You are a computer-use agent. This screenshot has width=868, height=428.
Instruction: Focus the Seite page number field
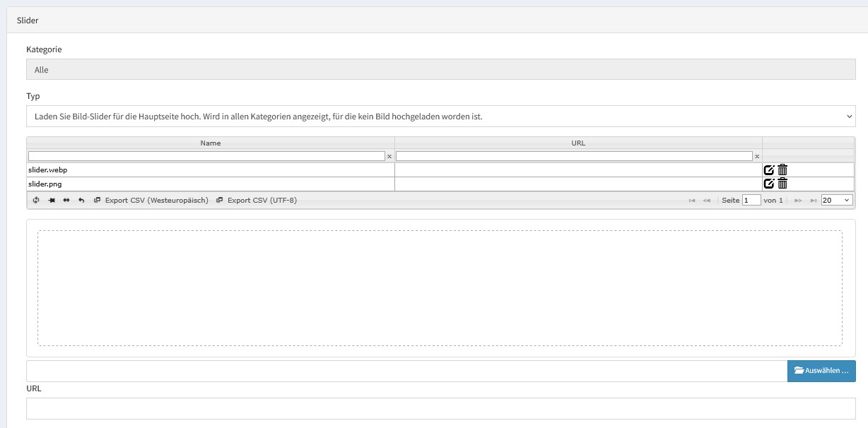(751, 201)
